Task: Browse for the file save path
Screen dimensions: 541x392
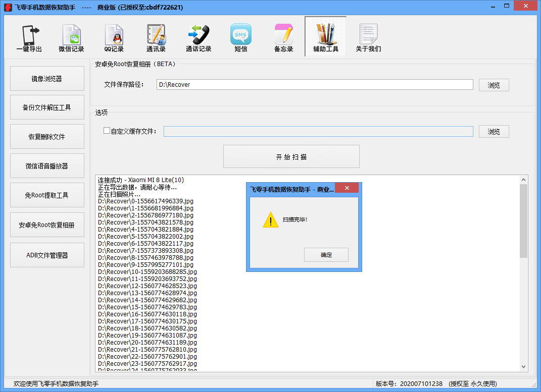Action: (494, 85)
